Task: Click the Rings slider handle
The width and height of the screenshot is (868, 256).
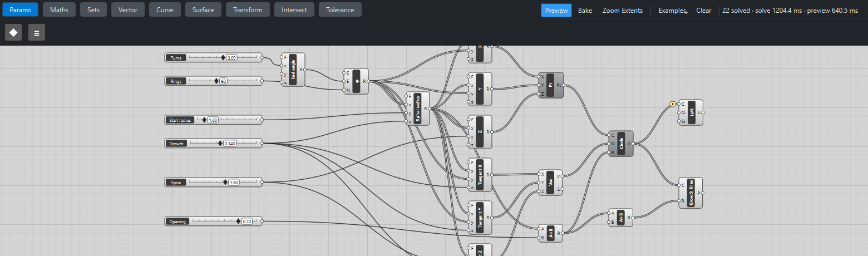Action: [216, 81]
